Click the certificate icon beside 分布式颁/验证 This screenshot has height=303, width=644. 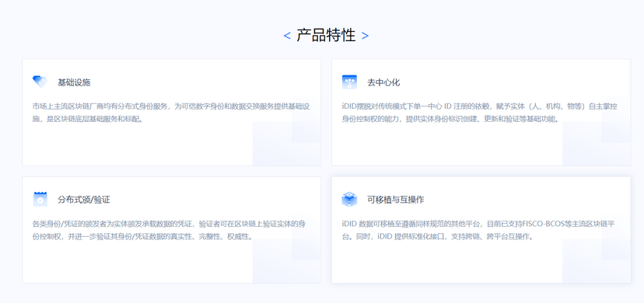[40, 199]
